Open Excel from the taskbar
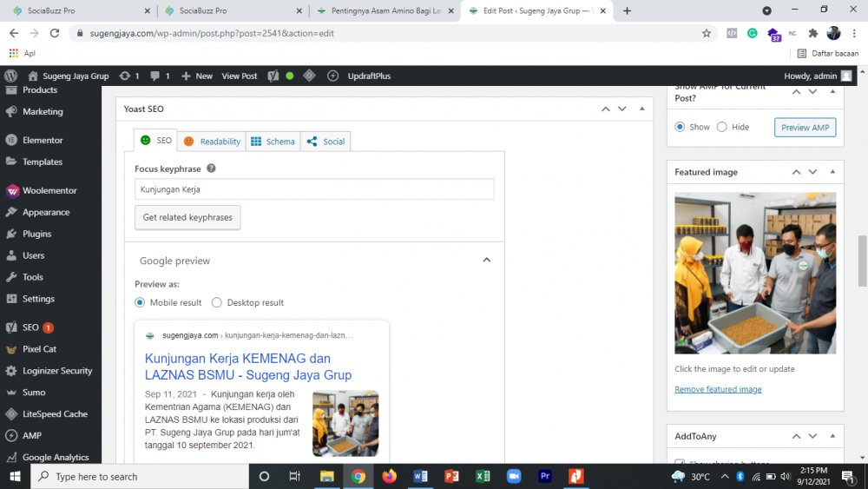 [x=483, y=476]
